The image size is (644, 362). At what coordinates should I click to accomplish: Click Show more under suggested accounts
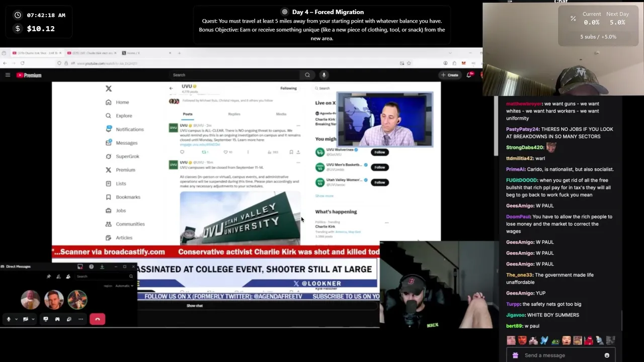click(325, 196)
